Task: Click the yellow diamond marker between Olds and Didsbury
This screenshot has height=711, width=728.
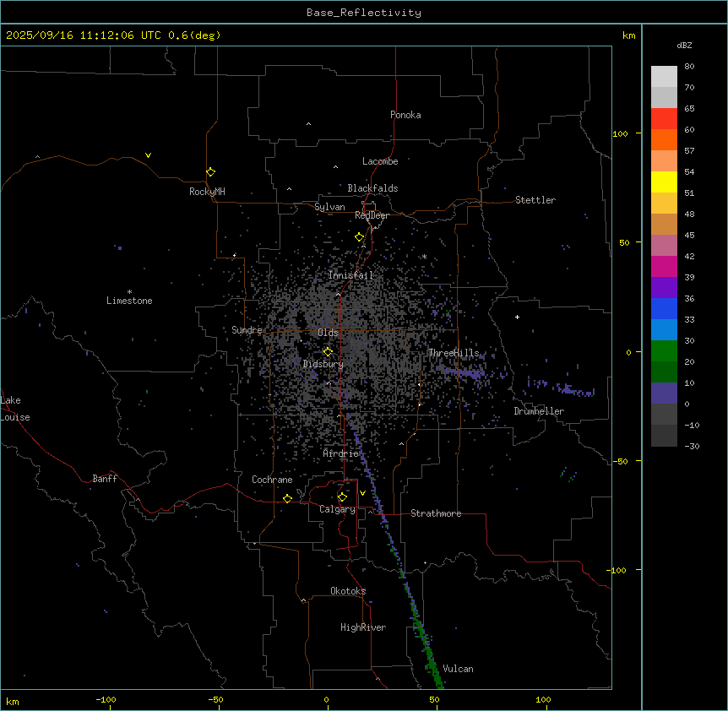Action: point(328,351)
